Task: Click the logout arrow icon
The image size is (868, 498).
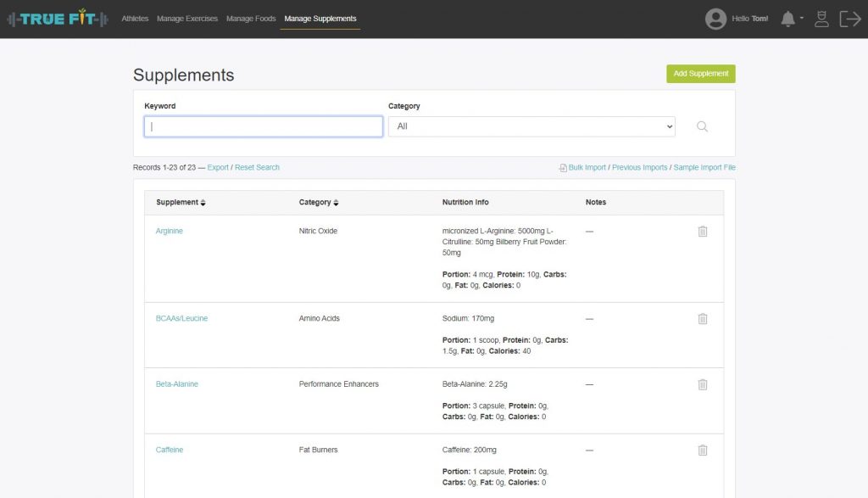Action: [x=849, y=19]
